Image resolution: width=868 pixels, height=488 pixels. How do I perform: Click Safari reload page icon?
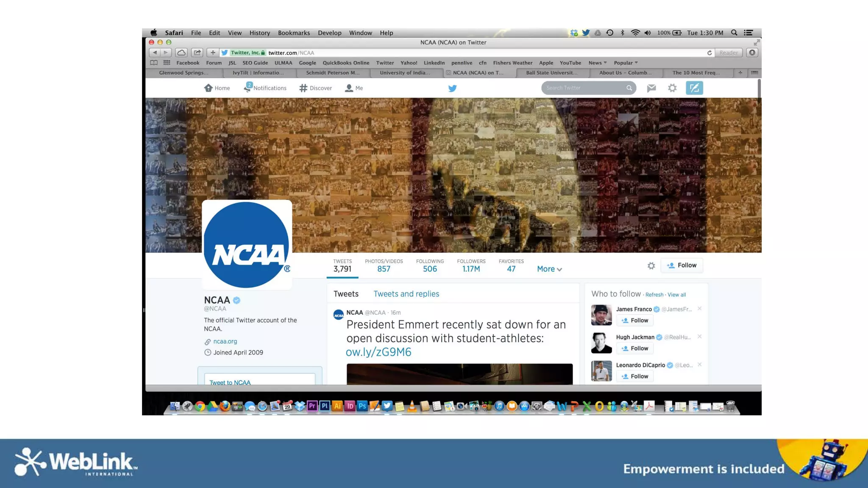point(709,53)
